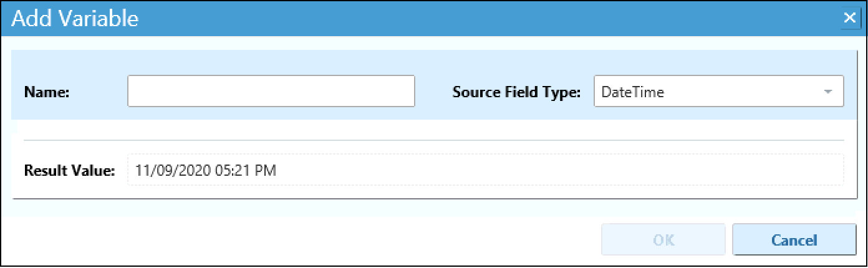Click the Add Variable title text
Image resolution: width=868 pixels, height=268 pixels.
click(75, 19)
